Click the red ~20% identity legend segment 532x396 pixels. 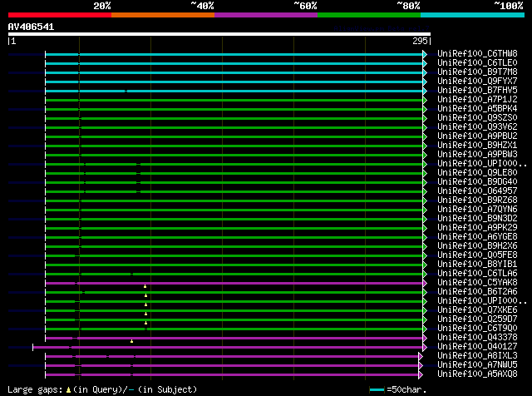[60, 15]
